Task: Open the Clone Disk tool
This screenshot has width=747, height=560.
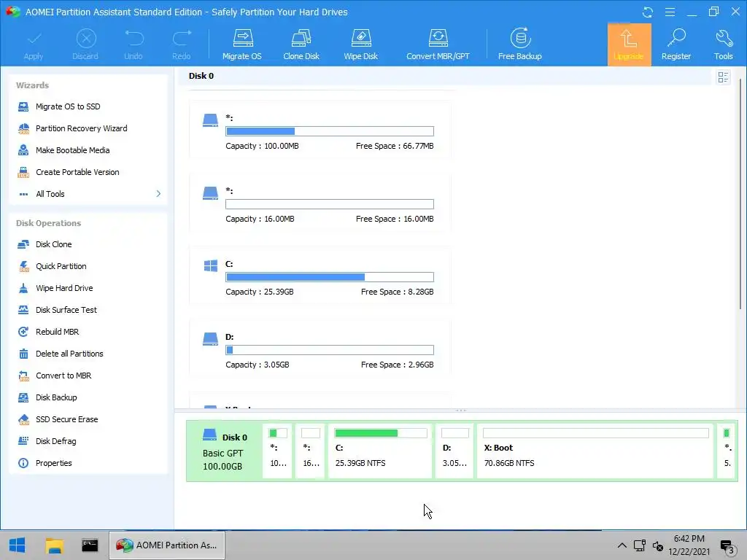Action: tap(301, 44)
